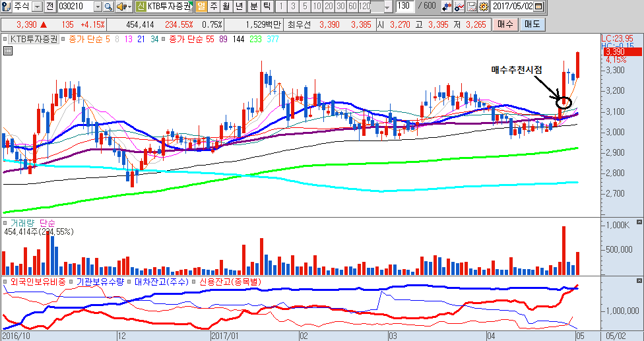The width and height of the screenshot is (644, 341).
Task: Open the stock search magnifier
Action: (x=108, y=7)
